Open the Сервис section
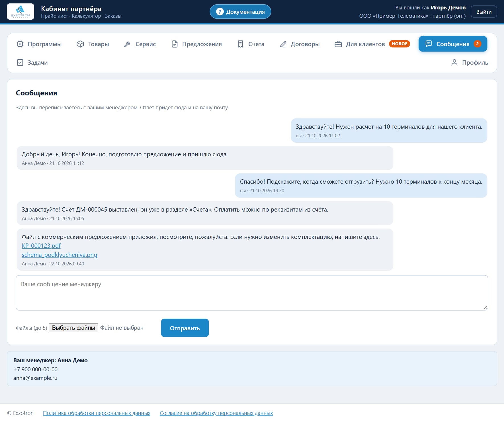The image size is (504, 422). pyautogui.click(x=140, y=44)
